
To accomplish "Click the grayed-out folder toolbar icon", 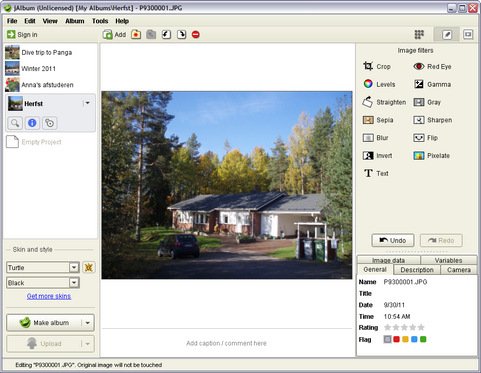I will (151, 34).
